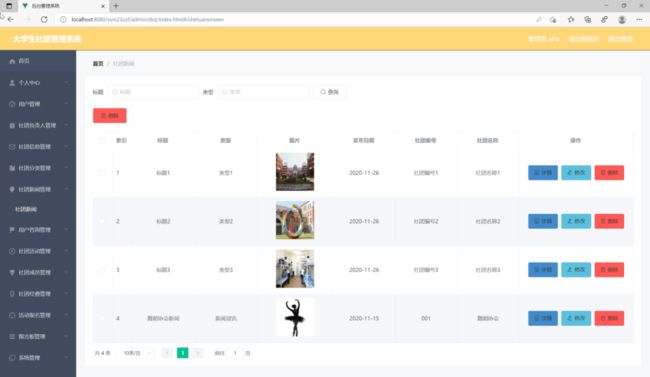This screenshot has width=650, height=377.
Task: Check the checkbox for row 1
Action: tap(102, 173)
